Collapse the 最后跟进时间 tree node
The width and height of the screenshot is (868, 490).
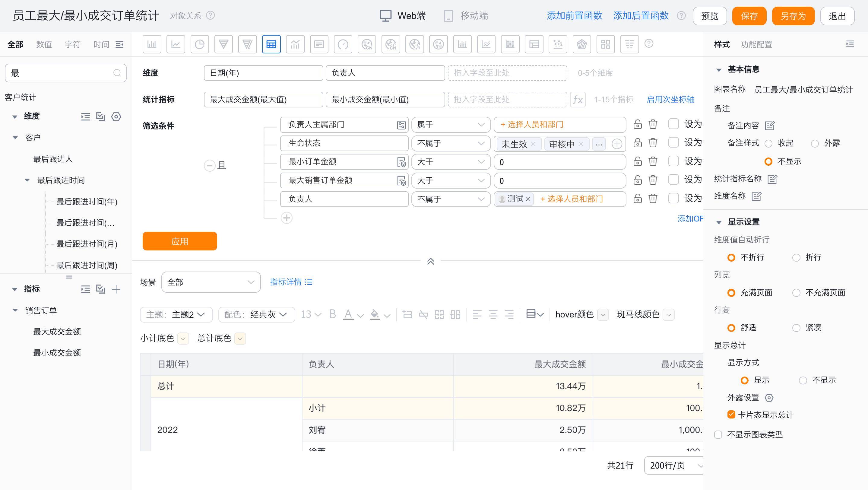27,180
